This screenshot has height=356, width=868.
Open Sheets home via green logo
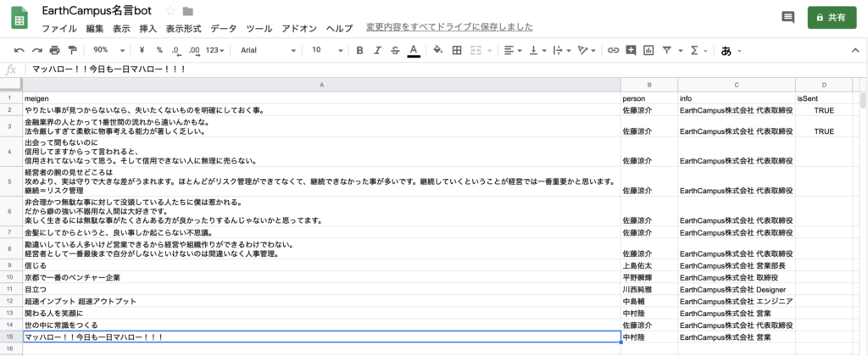pos(20,18)
